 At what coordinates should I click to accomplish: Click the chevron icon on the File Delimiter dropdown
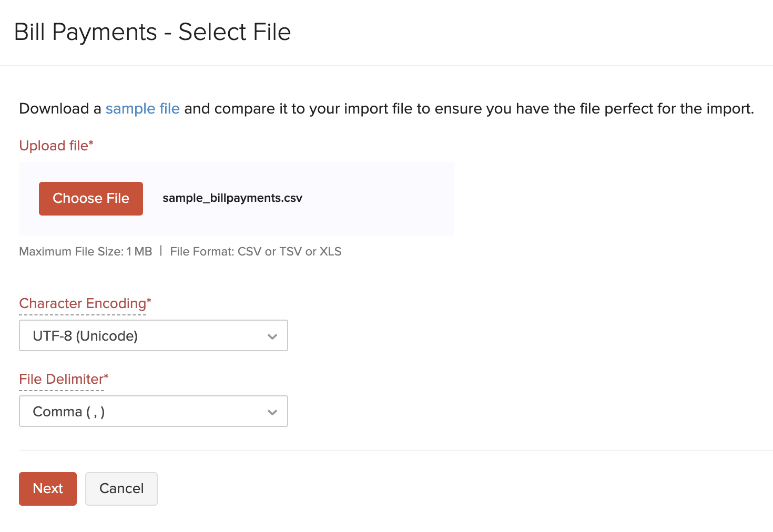tap(272, 411)
